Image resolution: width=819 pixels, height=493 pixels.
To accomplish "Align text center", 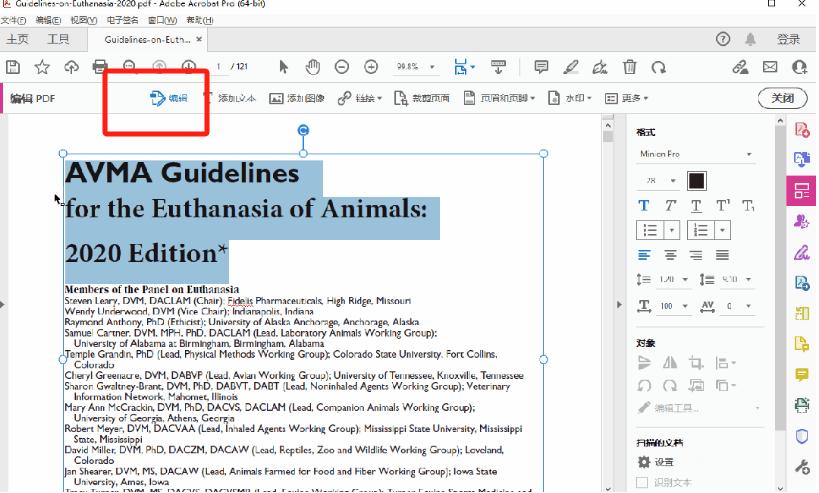I will 670,255.
